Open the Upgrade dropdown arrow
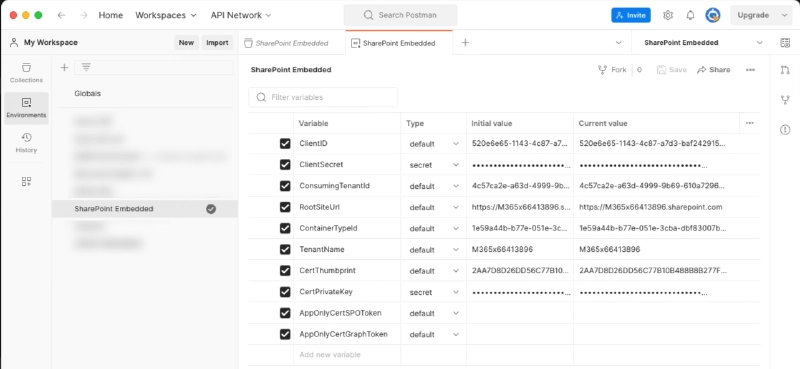800x369 pixels. coord(785,15)
